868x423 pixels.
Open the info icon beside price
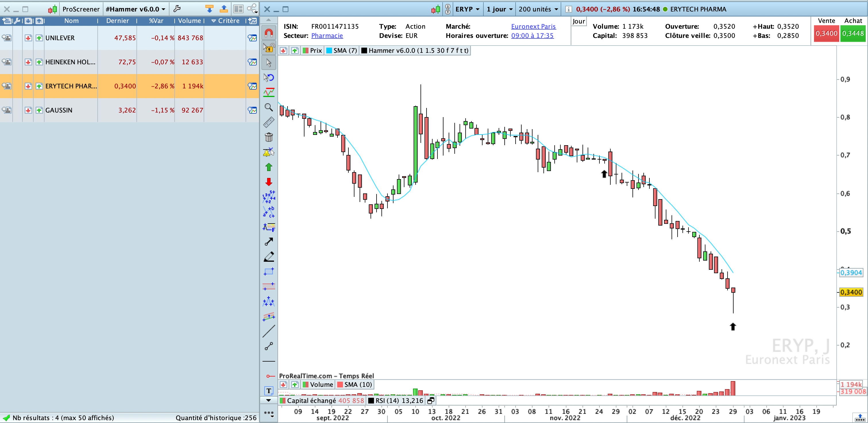pos(568,9)
